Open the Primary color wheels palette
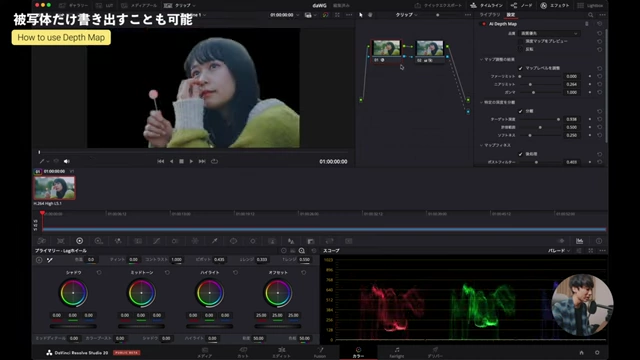Viewport: 640px width, 360px height. tap(80, 241)
